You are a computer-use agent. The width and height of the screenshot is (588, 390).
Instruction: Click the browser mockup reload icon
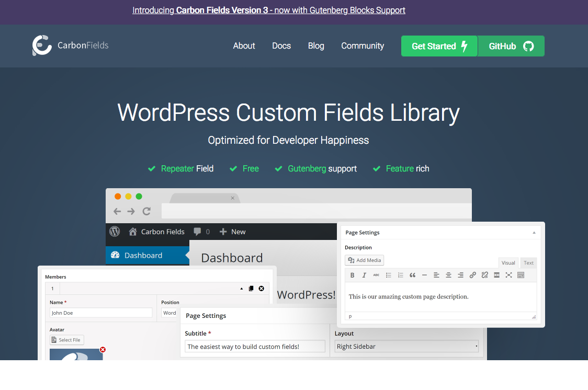[146, 211]
